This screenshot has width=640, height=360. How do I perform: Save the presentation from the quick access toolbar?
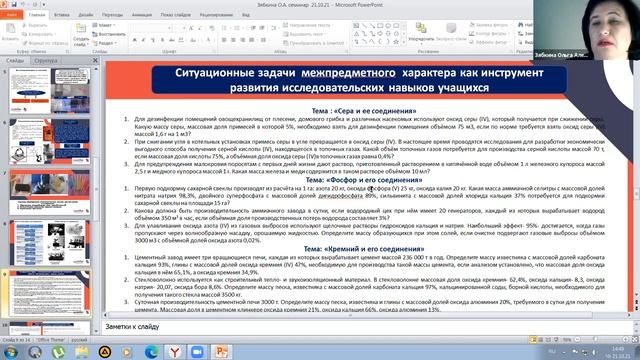click(x=14, y=4)
